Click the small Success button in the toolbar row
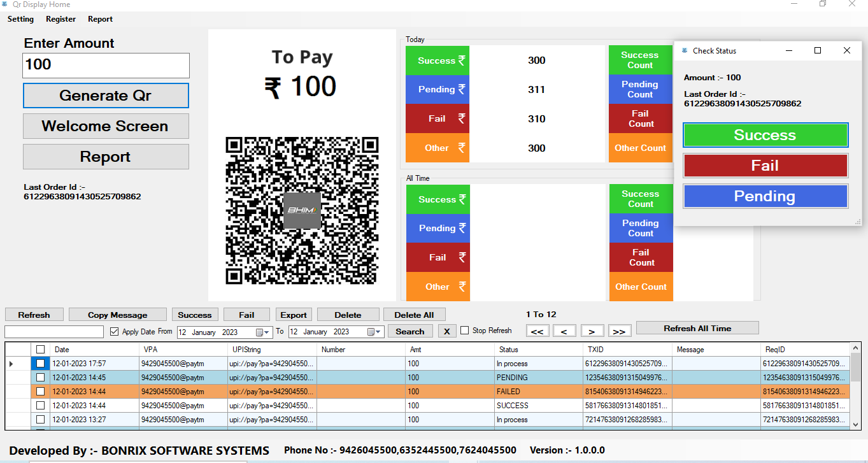 pos(195,315)
